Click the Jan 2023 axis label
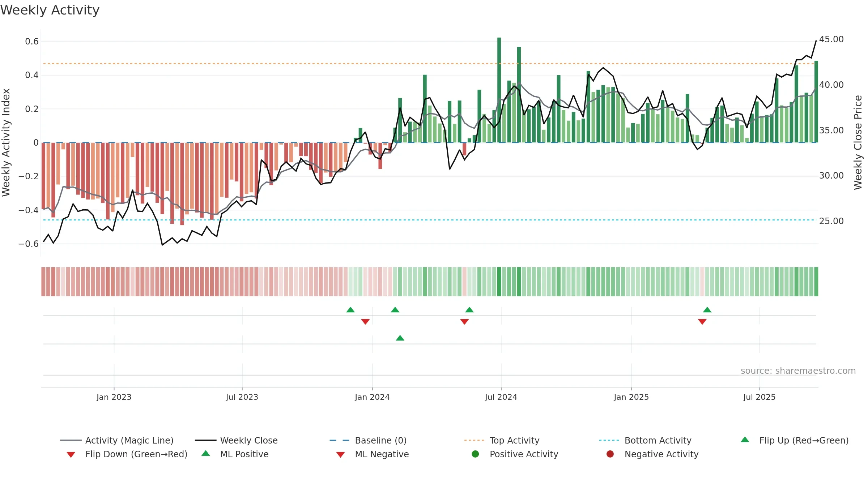Image resolution: width=868 pixels, height=488 pixels. [114, 397]
